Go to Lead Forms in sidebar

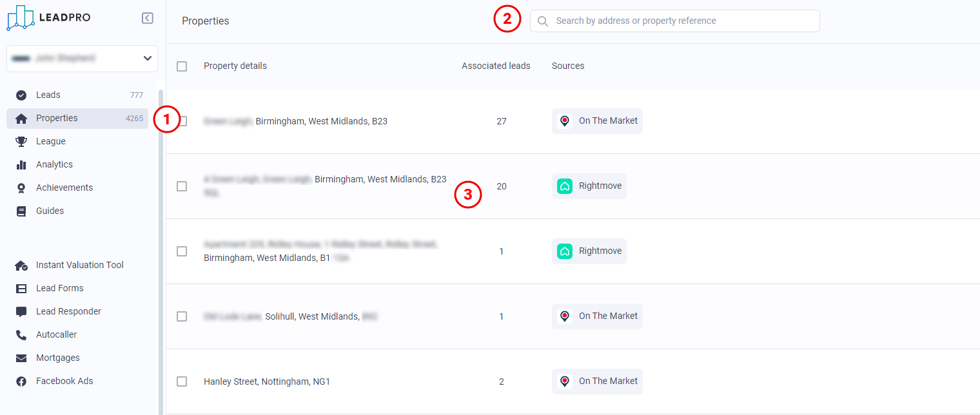click(59, 289)
